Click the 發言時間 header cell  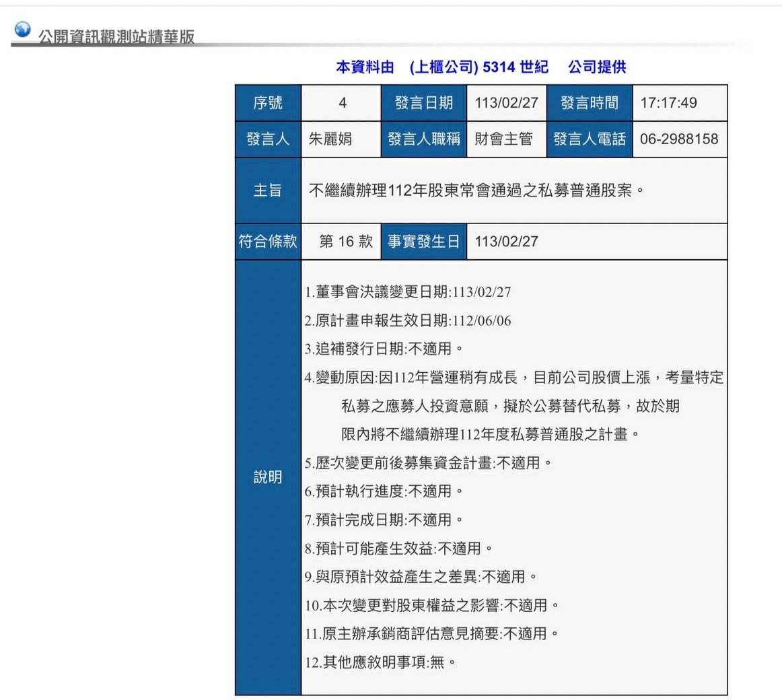point(590,103)
